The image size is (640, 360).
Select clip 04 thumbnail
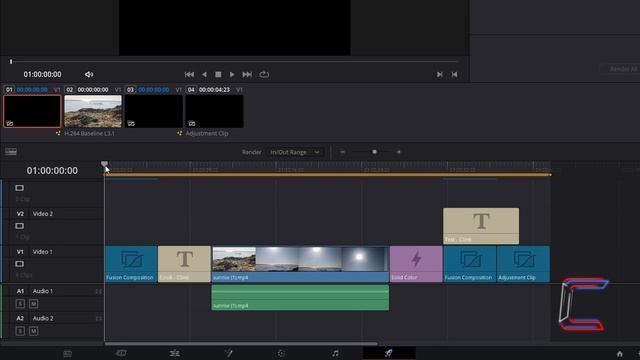214,111
